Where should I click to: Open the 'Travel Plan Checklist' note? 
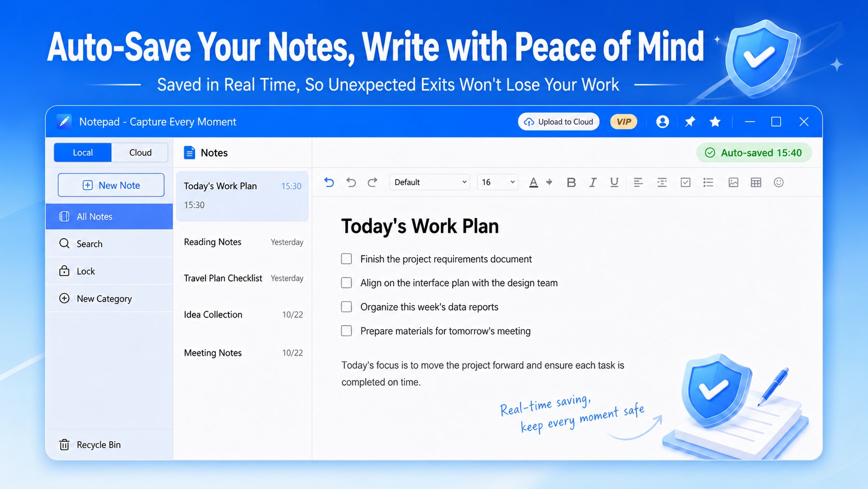tap(242, 279)
